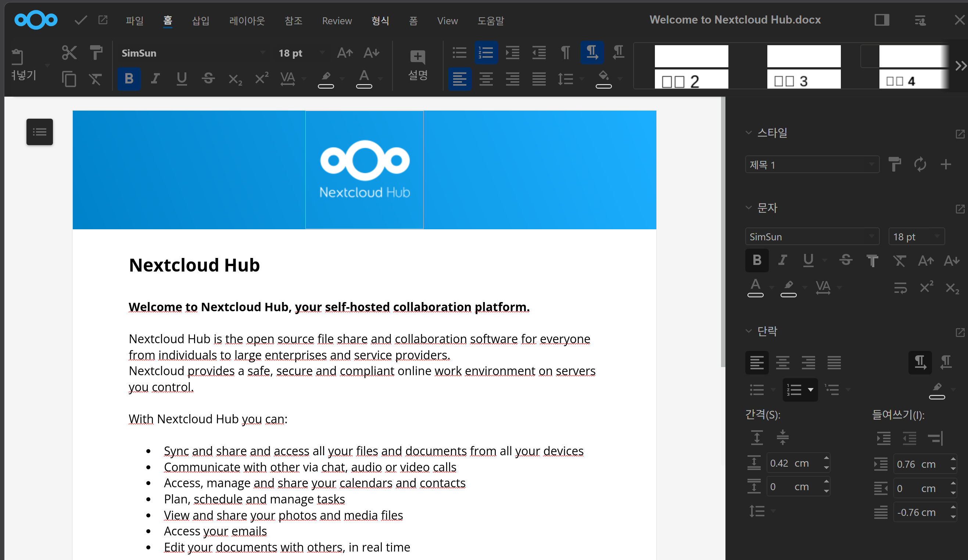Enable justified alignment in sidebar 단락 panel
The image size is (968, 560).
(x=834, y=362)
